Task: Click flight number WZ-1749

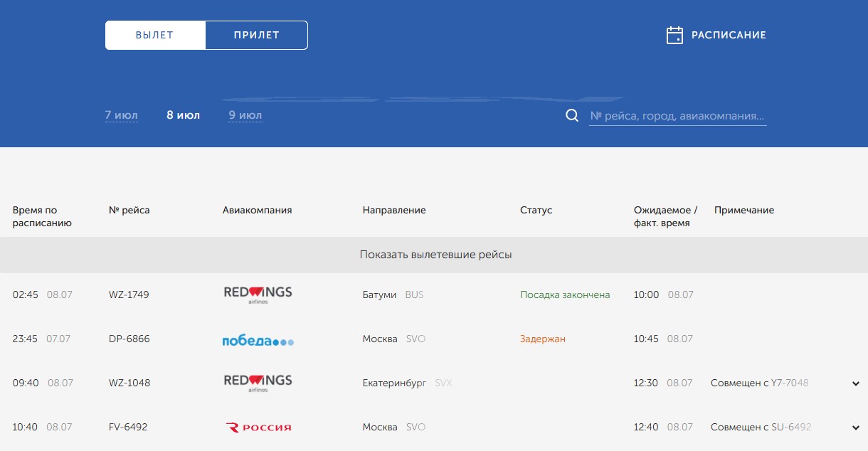Action: tap(129, 295)
